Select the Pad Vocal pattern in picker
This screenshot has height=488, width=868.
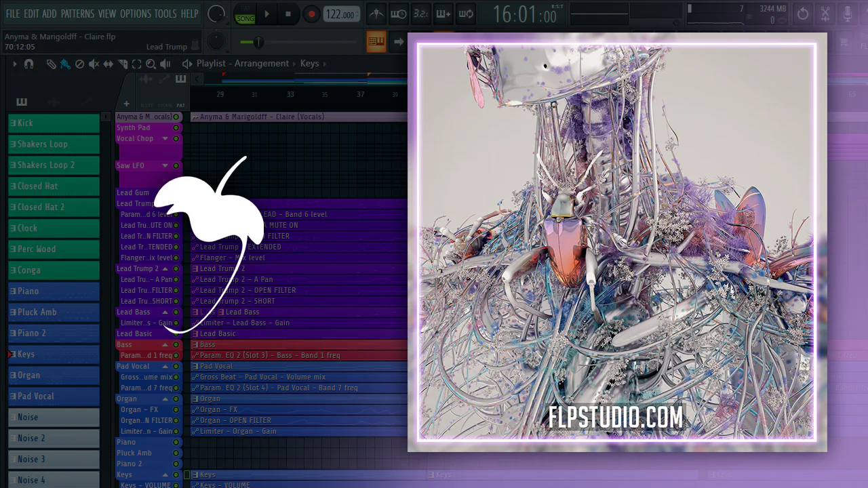click(54, 396)
